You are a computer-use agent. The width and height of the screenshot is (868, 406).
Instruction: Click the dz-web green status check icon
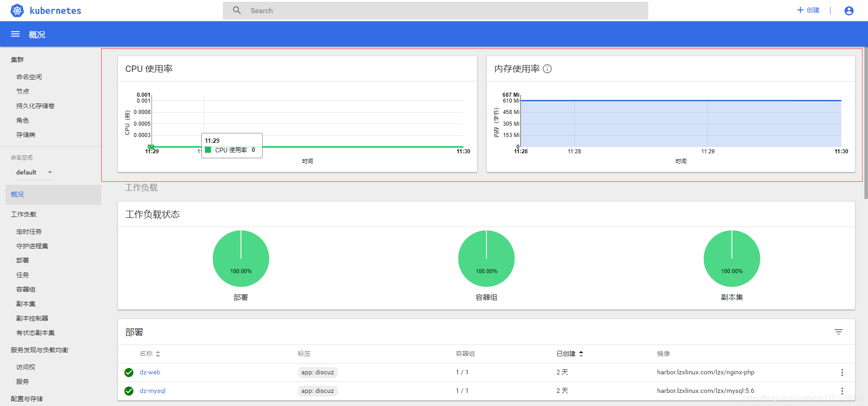point(129,373)
